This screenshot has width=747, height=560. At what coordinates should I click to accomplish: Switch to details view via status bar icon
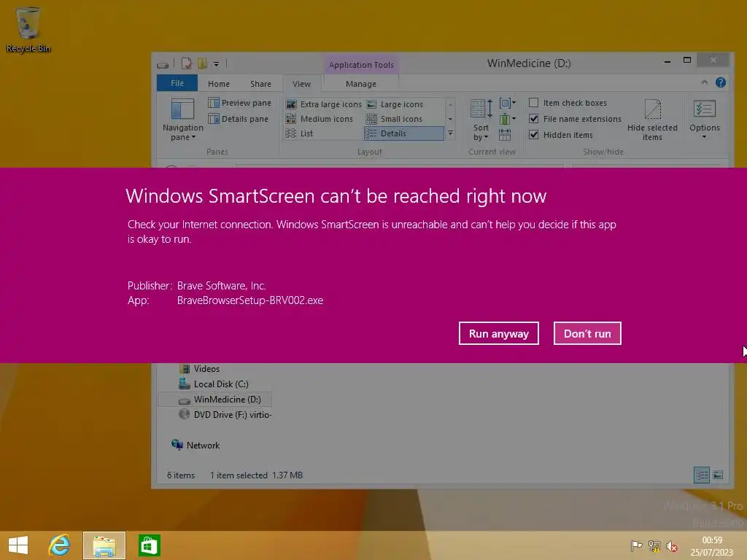click(701, 475)
